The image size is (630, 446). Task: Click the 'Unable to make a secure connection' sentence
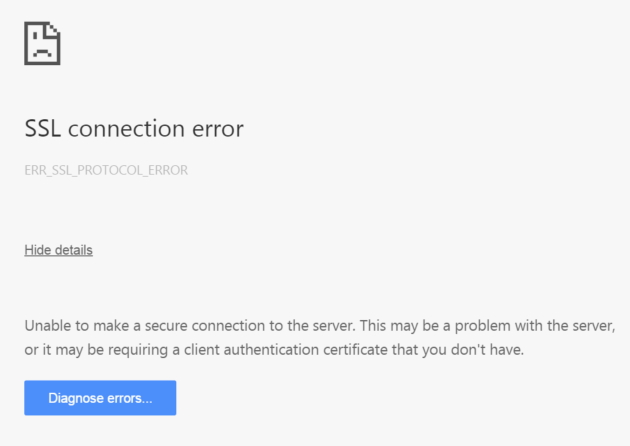click(190, 325)
